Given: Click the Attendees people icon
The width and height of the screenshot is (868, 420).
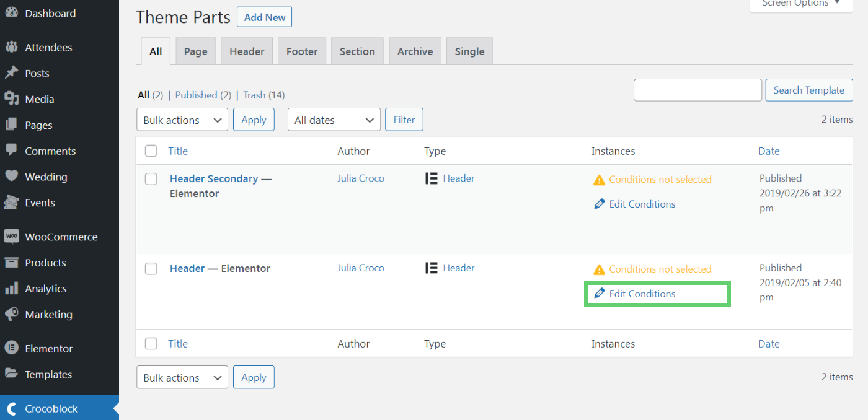Looking at the screenshot, I should tap(11, 48).
